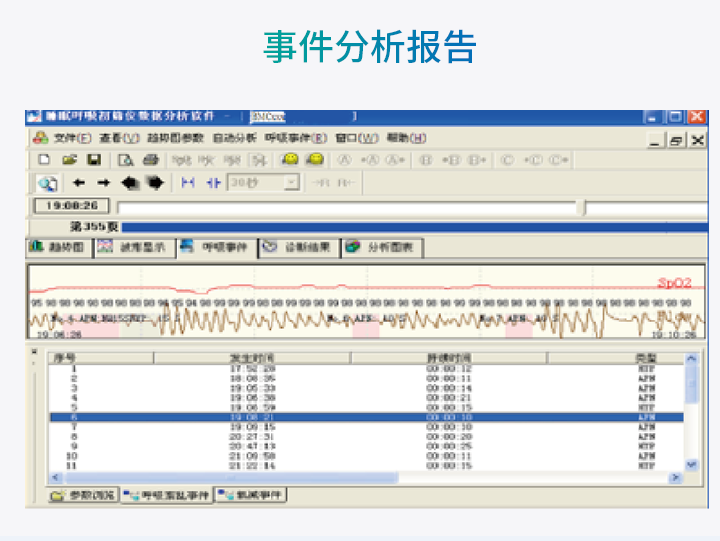Open the 帮助(H) menu

coord(406,138)
